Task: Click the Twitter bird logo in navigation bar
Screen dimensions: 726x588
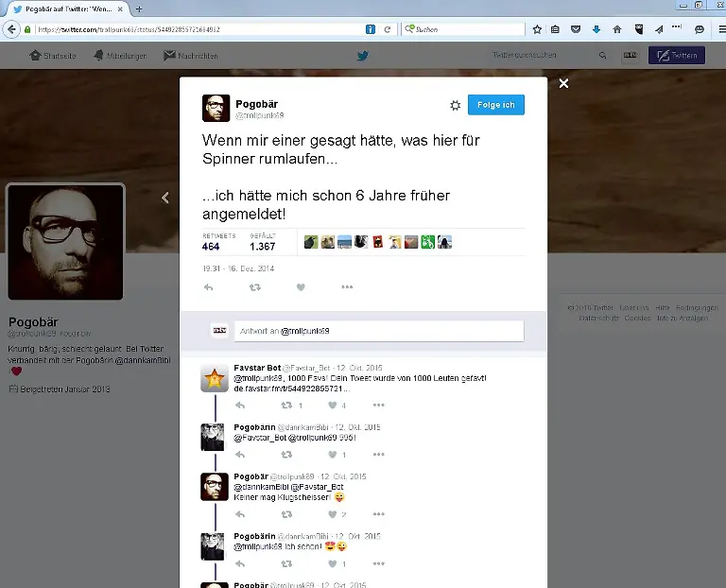Action: (363, 56)
